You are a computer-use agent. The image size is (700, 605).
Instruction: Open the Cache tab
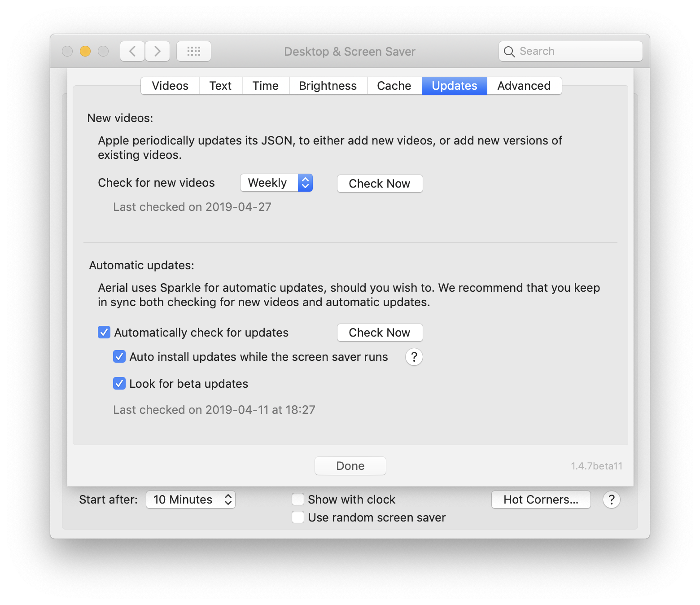coord(394,86)
